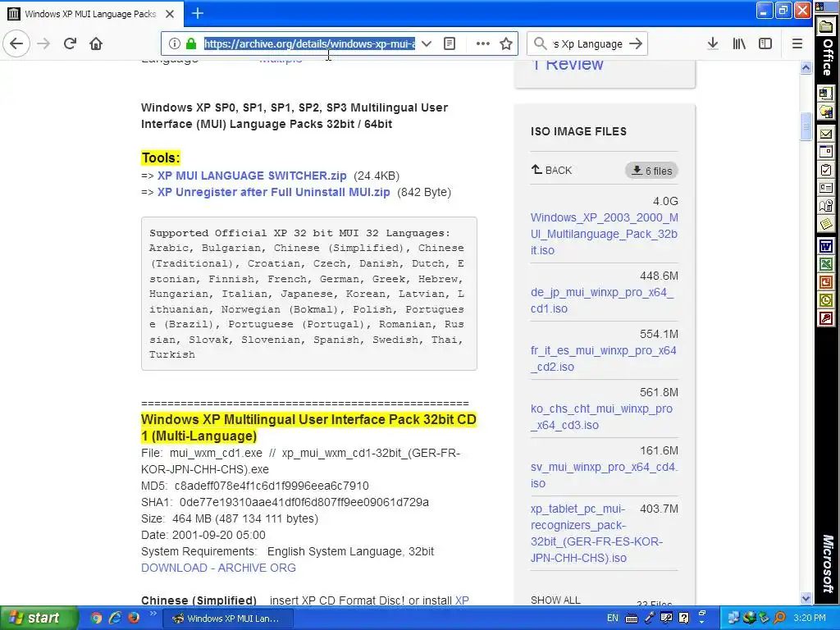Click the browser Forward arrow
Image resolution: width=840 pixels, height=630 pixels.
pos(44,43)
